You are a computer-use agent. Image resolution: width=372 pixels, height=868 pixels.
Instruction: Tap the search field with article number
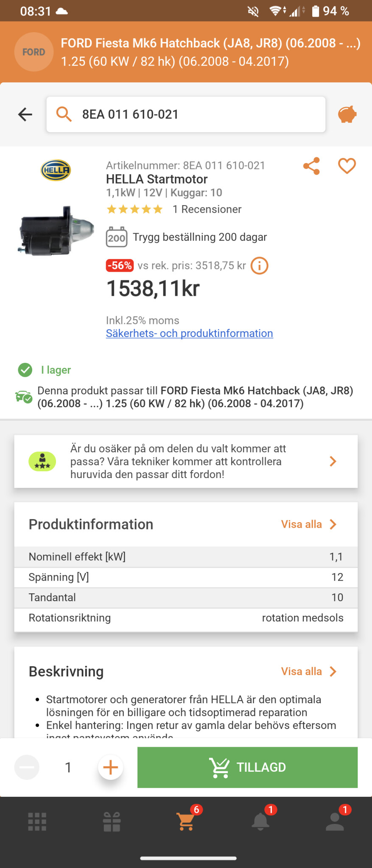click(186, 114)
